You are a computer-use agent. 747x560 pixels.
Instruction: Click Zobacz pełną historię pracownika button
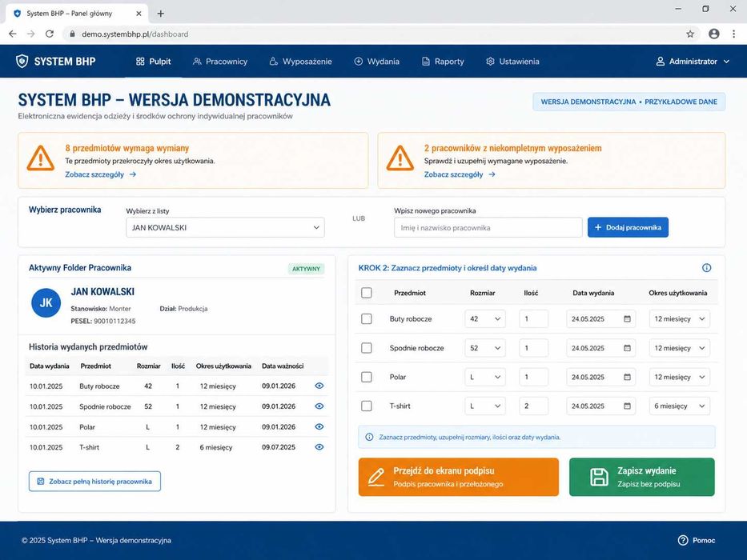click(94, 482)
